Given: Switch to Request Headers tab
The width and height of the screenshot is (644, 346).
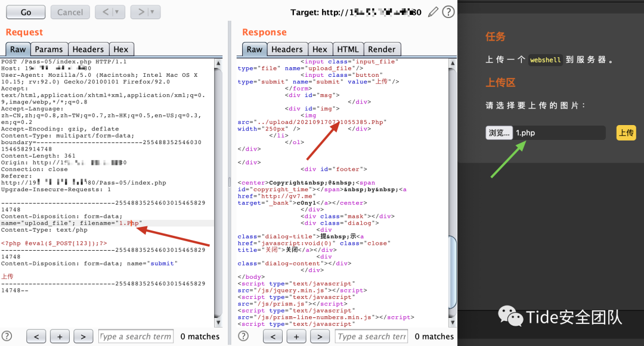Looking at the screenshot, I should pyautogui.click(x=88, y=49).
